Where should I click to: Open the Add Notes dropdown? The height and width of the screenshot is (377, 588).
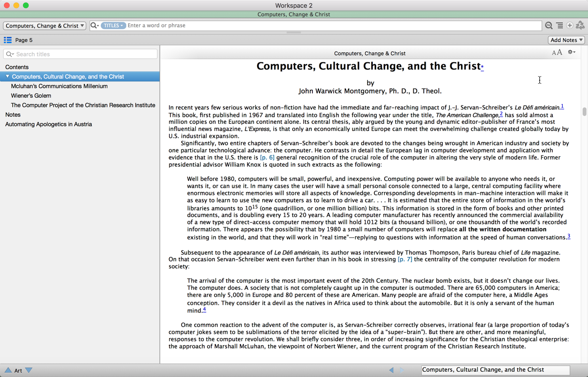click(x=567, y=40)
